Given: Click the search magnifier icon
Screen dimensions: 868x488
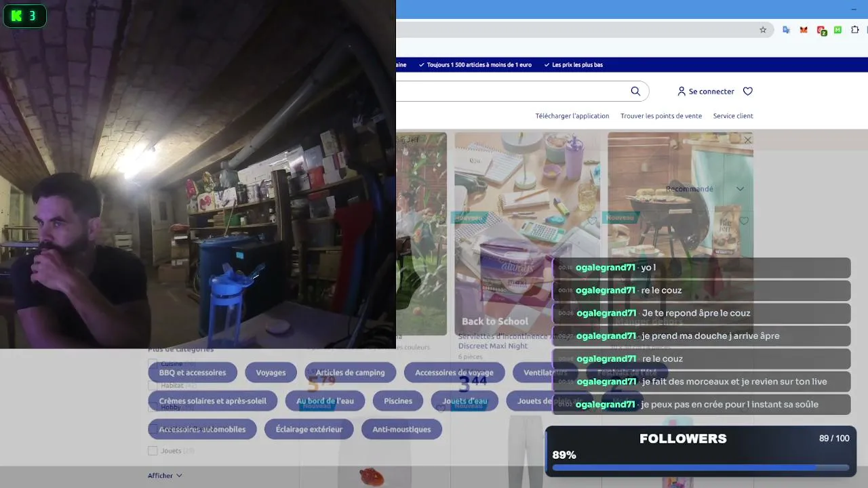Looking at the screenshot, I should [635, 91].
